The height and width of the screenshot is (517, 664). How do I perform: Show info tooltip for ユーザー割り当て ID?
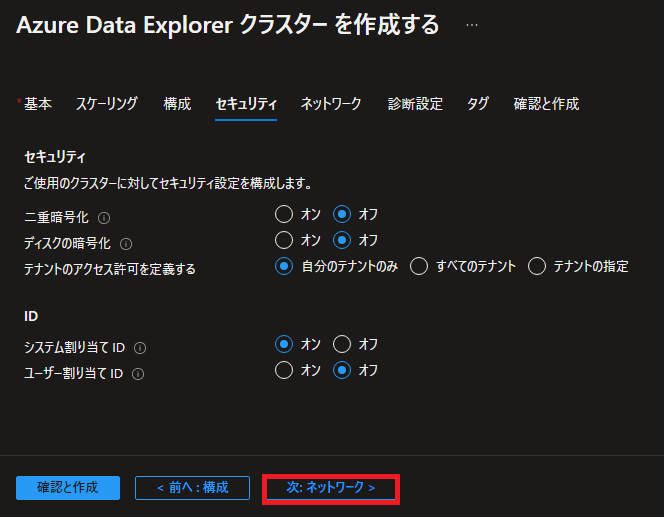(138, 374)
